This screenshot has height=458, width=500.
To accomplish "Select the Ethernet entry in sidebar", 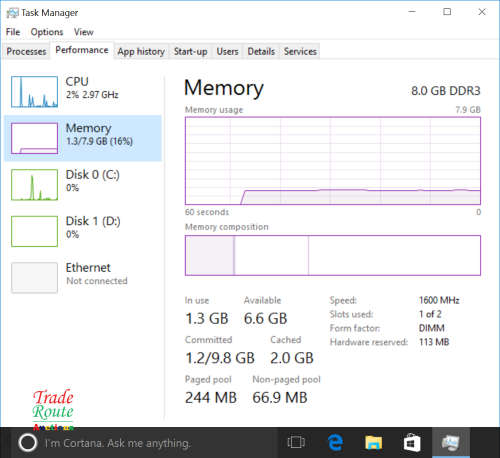I will pyautogui.click(x=83, y=278).
